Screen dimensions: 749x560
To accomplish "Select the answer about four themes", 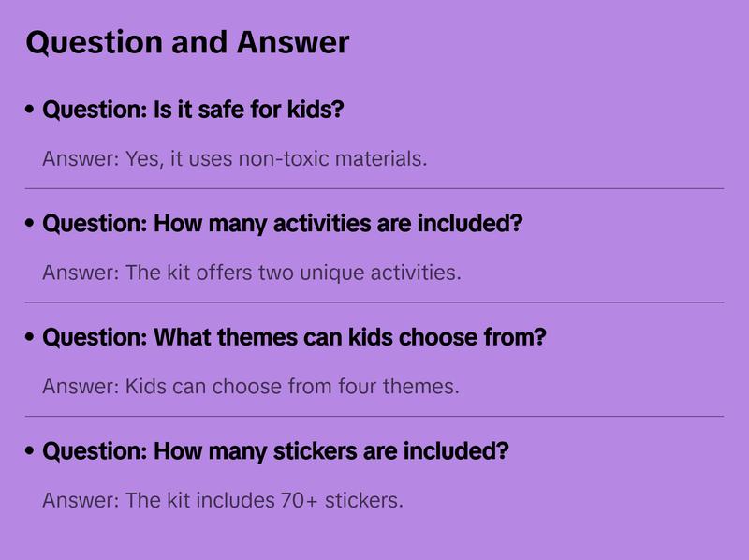I will 251,386.
